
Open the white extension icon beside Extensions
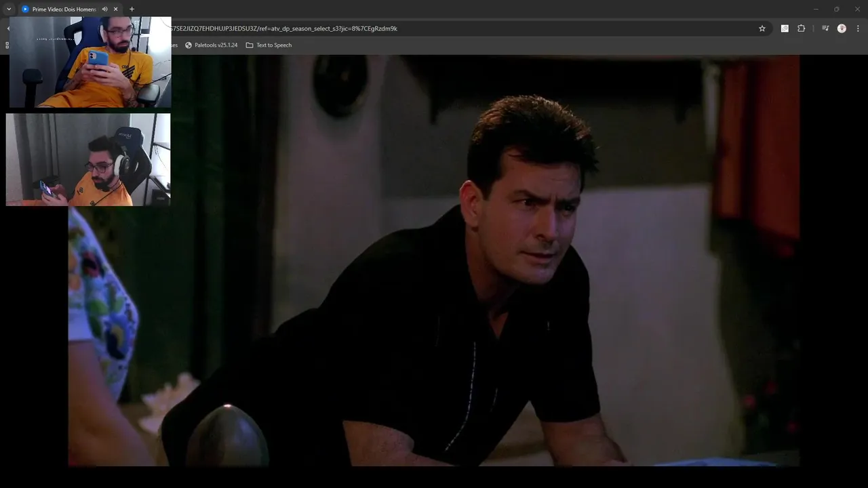[x=785, y=28]
